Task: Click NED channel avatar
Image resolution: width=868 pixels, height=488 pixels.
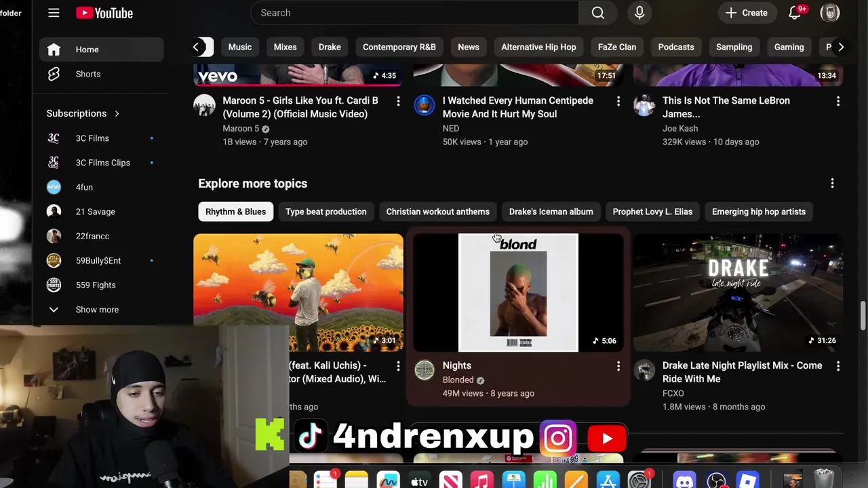Action: tap(425, 105)
